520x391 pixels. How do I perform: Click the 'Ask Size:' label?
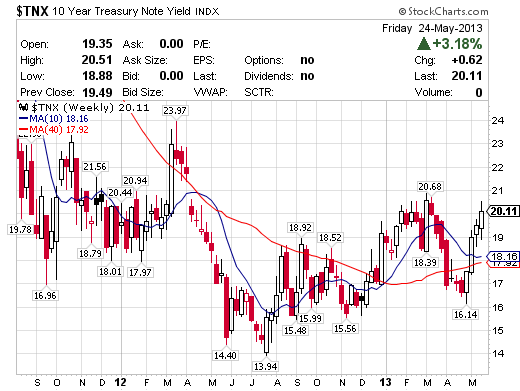tap(145, 60)
